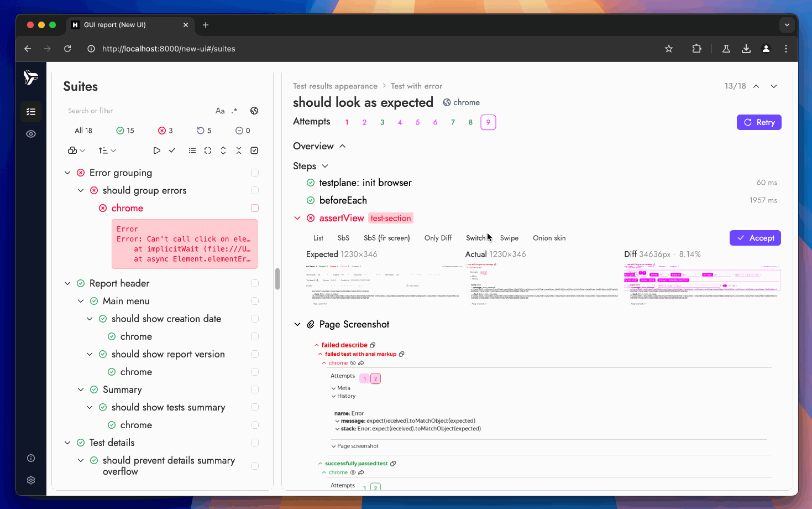The width and height of the screenshot is (812, 509).
Task: Tick the Main menu checkbox
Action: click(255, 301)
